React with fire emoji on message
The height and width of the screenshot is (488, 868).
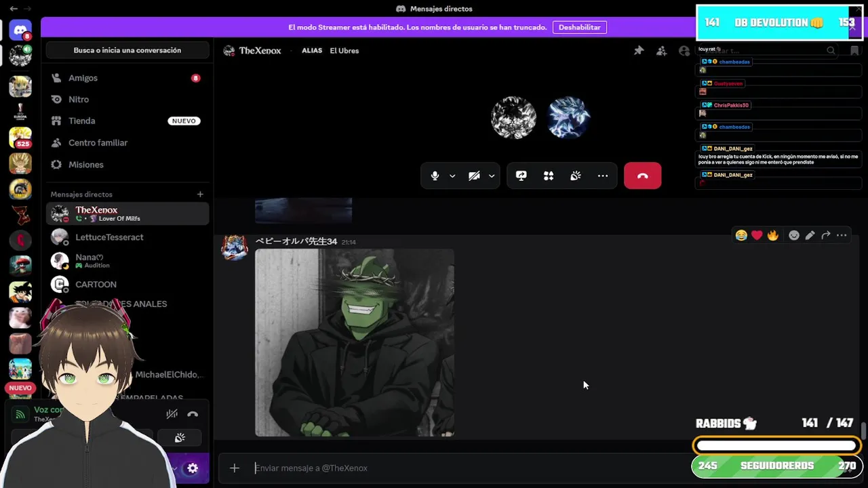772,235
